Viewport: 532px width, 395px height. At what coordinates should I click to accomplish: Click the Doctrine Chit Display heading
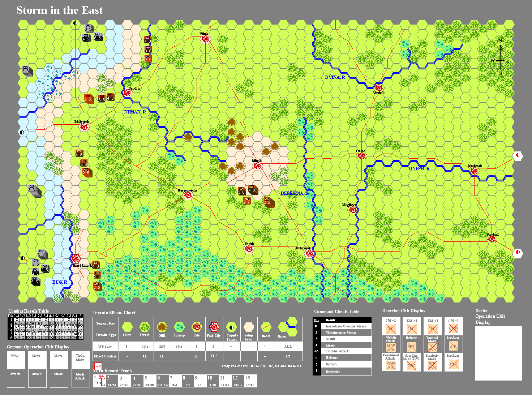coord(404,311)
